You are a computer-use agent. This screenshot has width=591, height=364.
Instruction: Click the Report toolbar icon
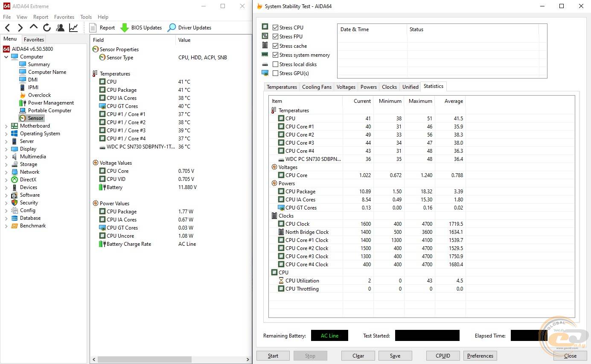pos(93,28)
